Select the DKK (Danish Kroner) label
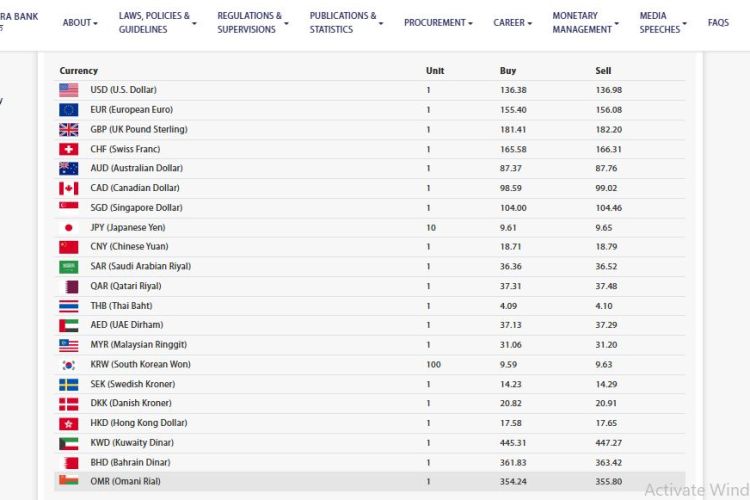 click(131, 403)
